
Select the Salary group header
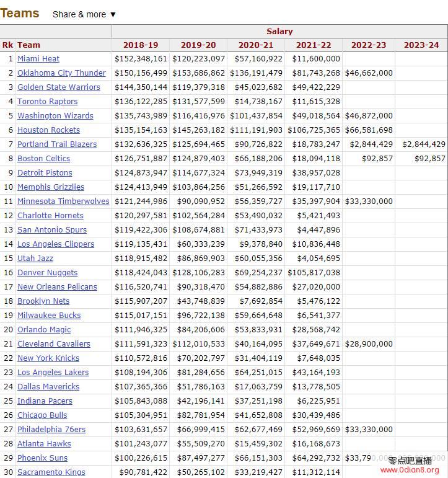click(x=279, y=32)
